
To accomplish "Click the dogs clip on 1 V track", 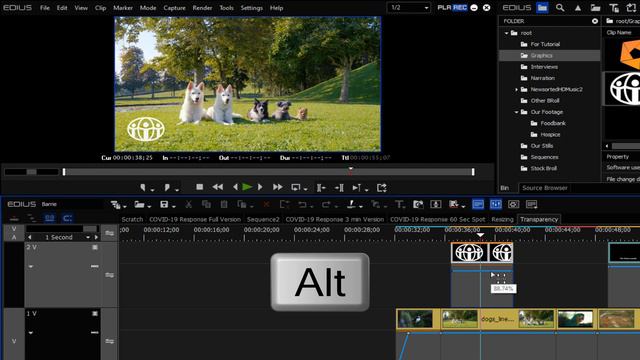I will pos(498,319).
